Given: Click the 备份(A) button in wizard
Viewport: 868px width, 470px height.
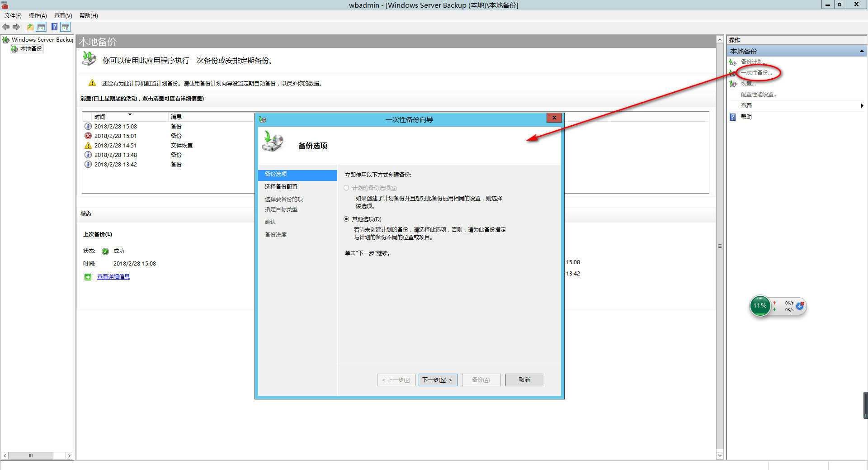Looking at the screenshot, I should (x=481, y=380).
